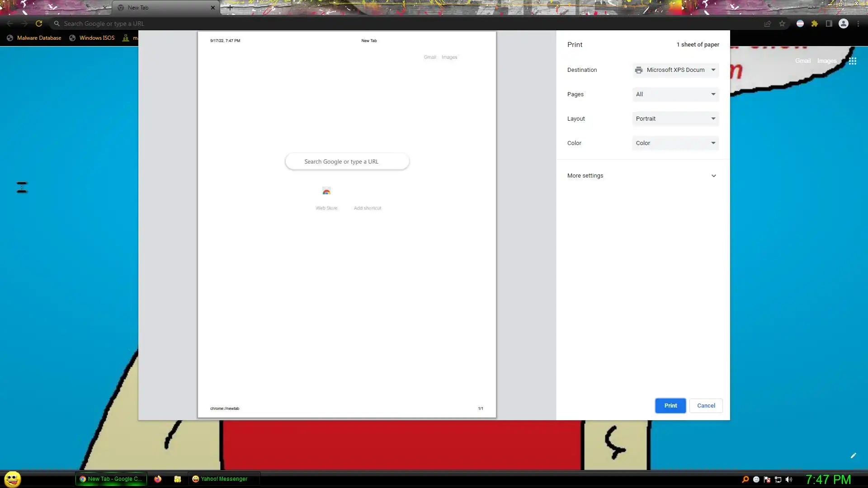Screen dimensions: 868x488
Task: Reload the page with refresh icon
Action: point(39,23)
